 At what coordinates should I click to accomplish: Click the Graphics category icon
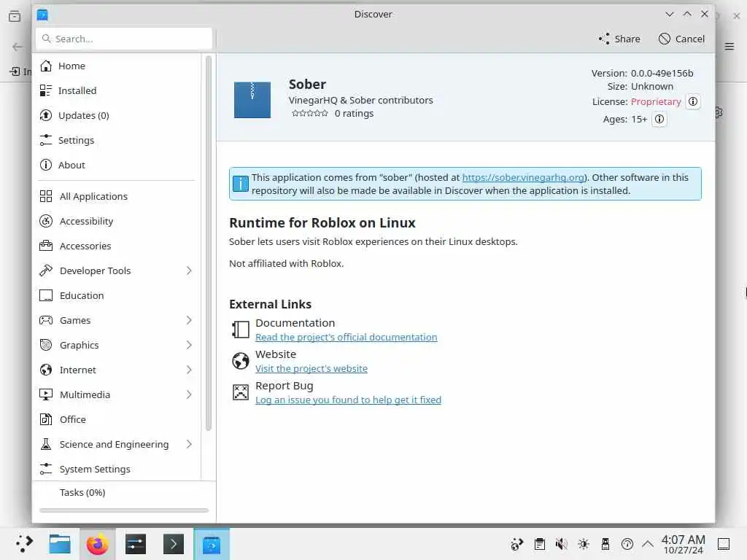coord(46,345)
